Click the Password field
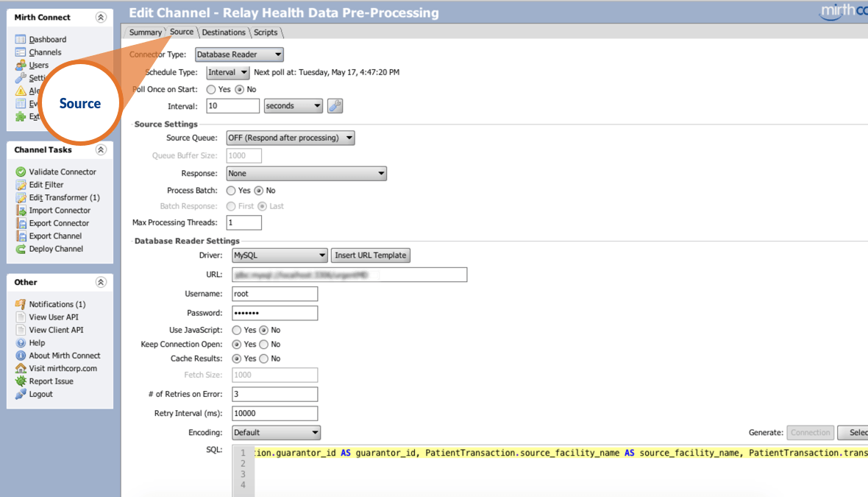This screenshot has width=868, height=497. (274, 313)
